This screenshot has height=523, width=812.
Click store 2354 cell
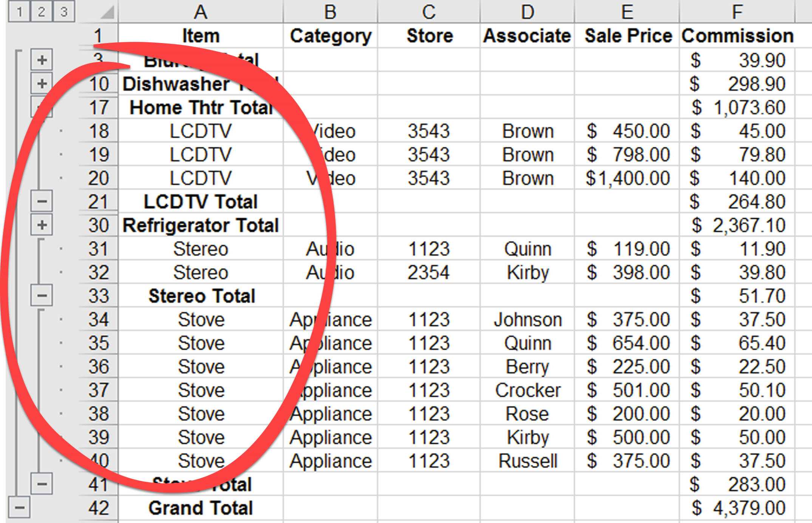tap(429, 272)
